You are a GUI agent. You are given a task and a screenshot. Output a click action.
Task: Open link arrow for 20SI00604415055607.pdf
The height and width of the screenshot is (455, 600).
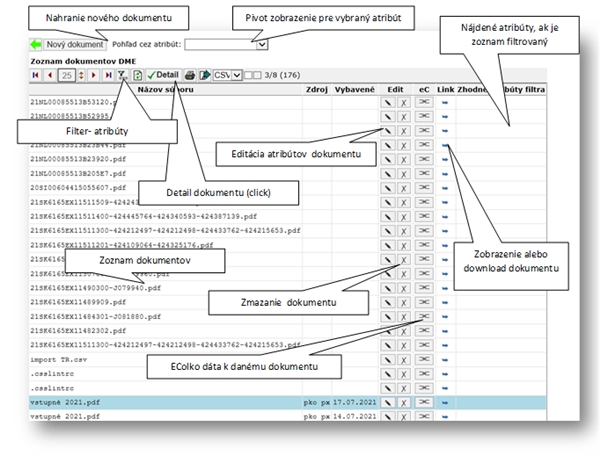[445, 188]
